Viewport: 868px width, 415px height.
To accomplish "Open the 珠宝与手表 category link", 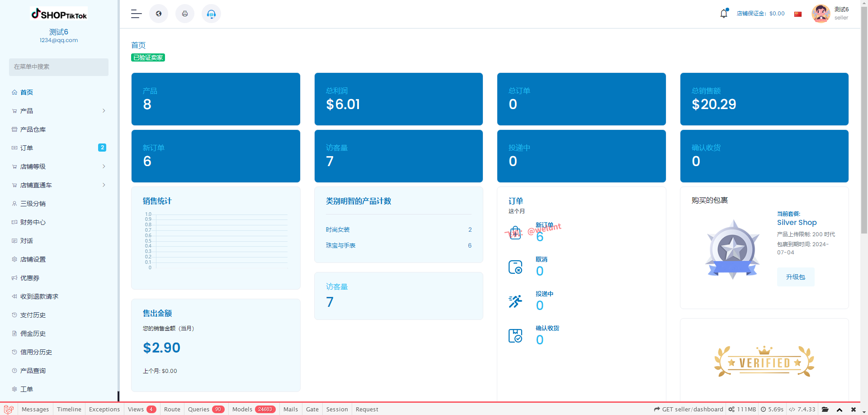I will [340, 246].
